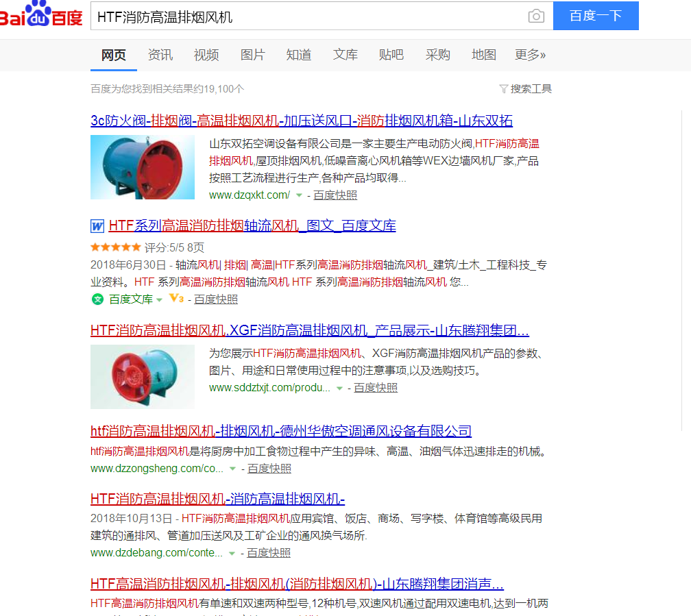Switch to the 视频 tab
Image resolution: width=691 pixels, height=616 pixels.
206,55
